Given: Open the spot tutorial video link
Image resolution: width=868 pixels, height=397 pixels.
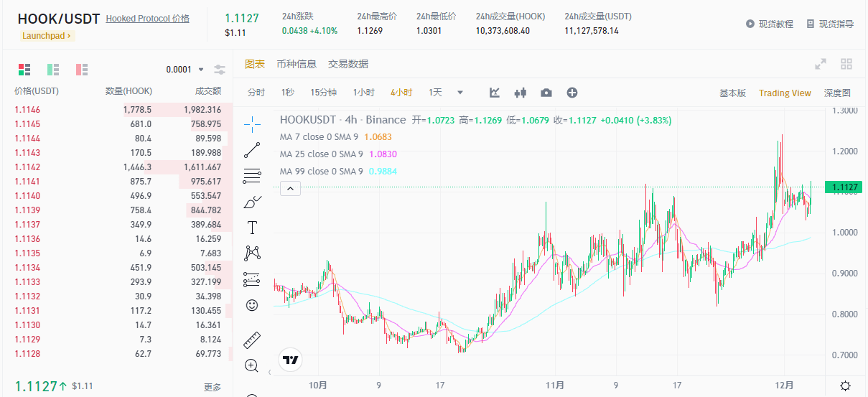Looking at the screenshot, I should click(770, 24).
